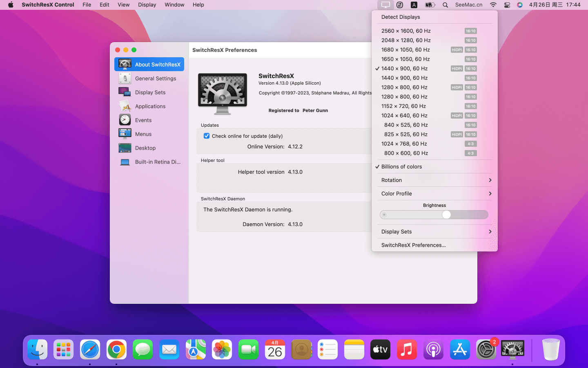Expand Display Sets submenu in dropdown
The height and width of the screenshot is (368, 588).
point(434,231)
